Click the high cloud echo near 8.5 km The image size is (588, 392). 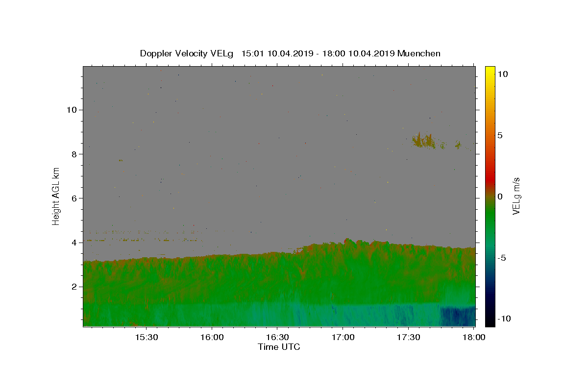(424, 141)
